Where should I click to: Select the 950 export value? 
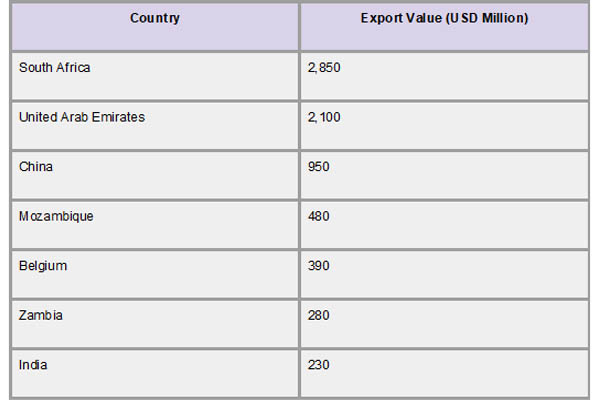pyautogui.click(x=320, y=166)
